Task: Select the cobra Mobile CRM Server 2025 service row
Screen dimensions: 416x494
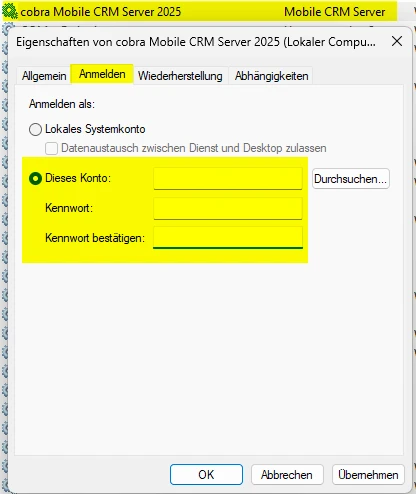Action: click(200, 12)
